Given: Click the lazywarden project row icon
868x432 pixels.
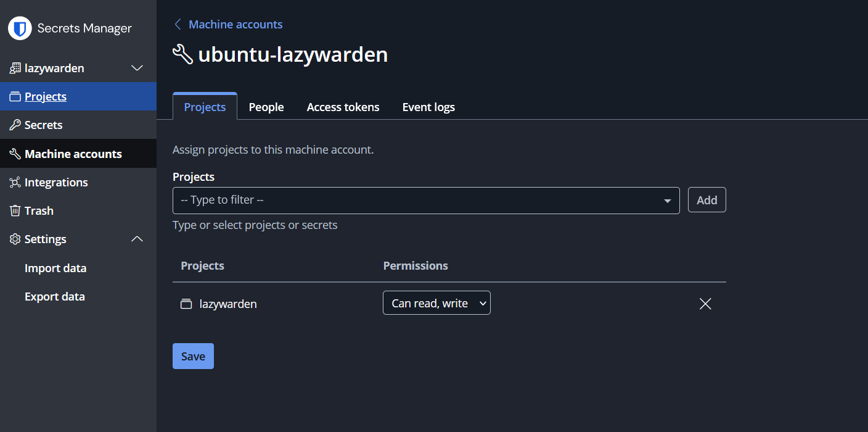Looking at the screenshot, I should [186, 304].
